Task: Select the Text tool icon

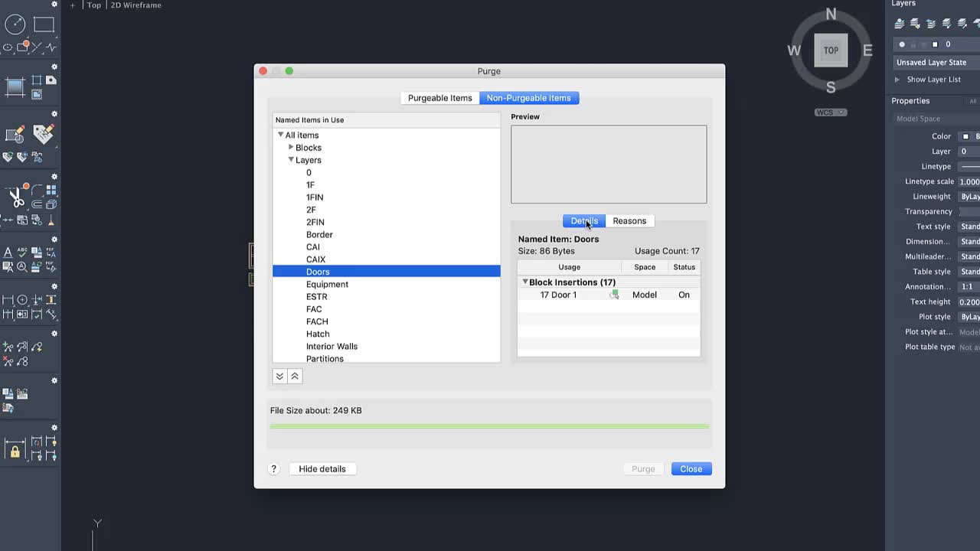Action: [x=8, y=253]
